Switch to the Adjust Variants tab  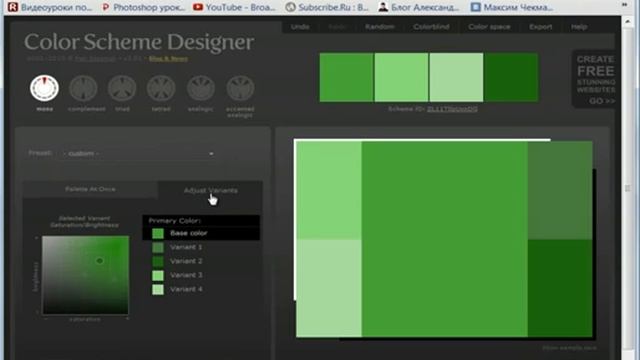(211, 190)
